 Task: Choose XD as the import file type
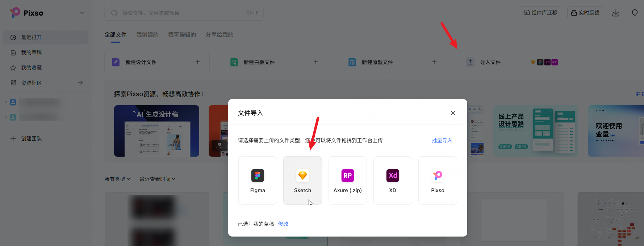393,181
